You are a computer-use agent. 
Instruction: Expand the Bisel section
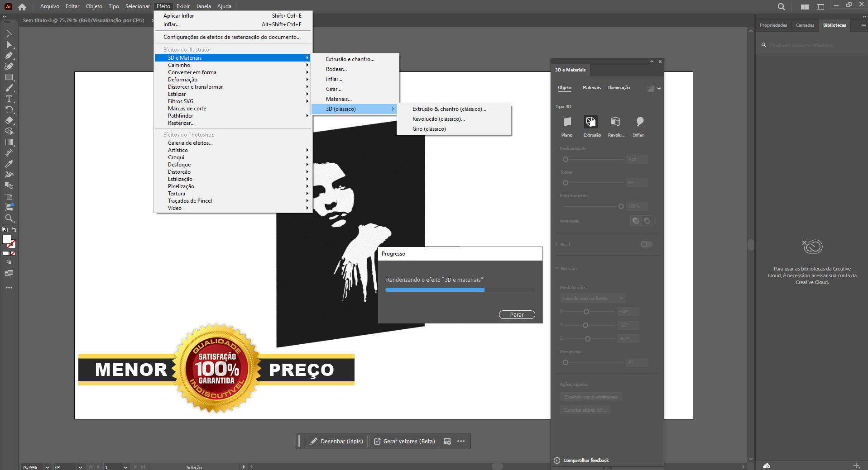tap(557, 244)
